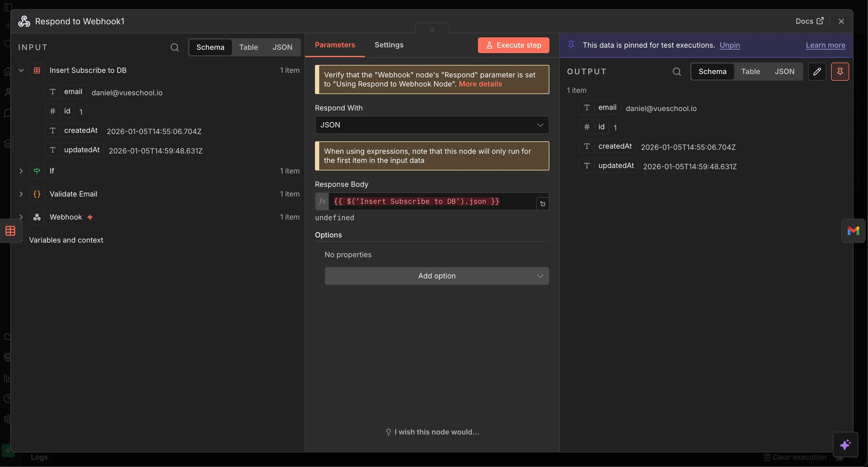Switch to the Parameters tab

point(335,45)
